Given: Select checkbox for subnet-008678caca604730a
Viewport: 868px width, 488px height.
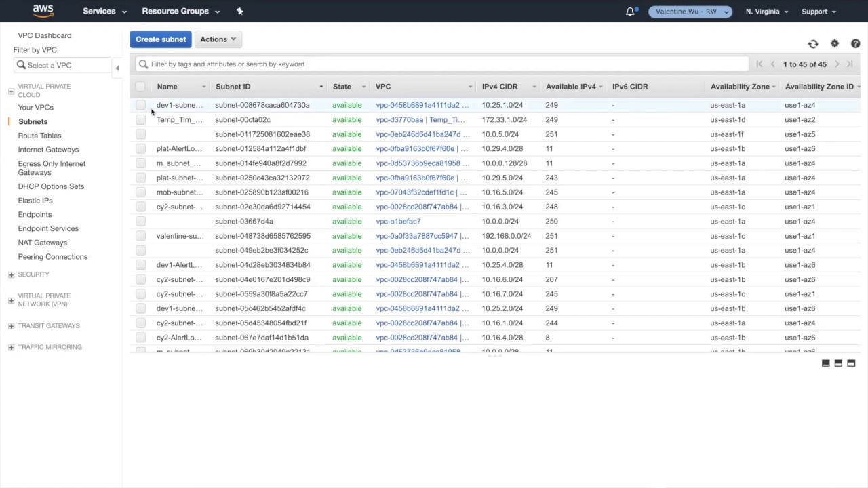Looking at the screenshot, I should 140,105.
